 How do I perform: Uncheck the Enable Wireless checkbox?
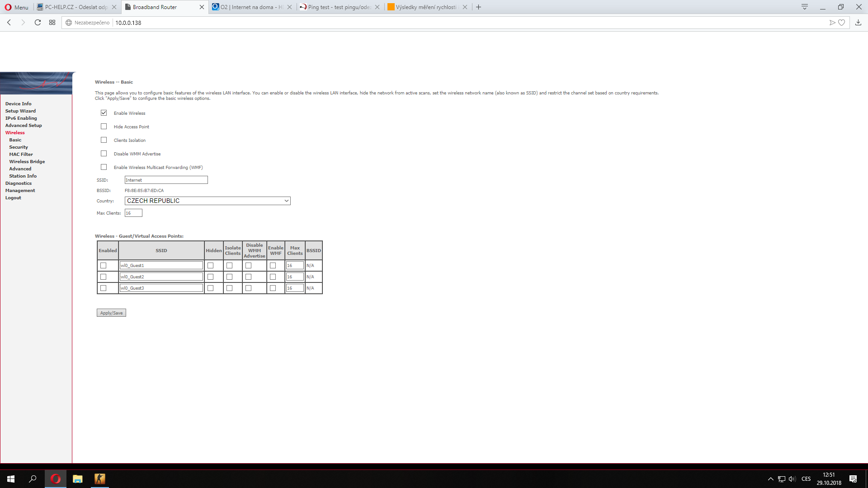click(104, 113)
